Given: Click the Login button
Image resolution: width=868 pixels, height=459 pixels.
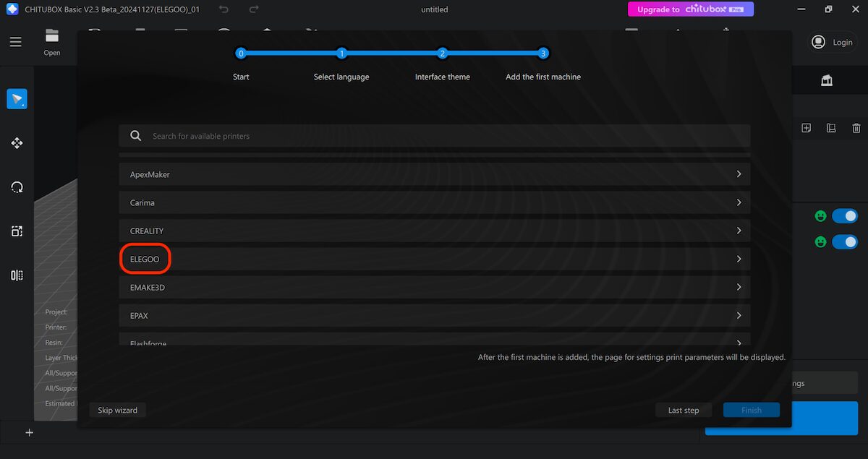Looking at the screenshot, I should point(833,42).
